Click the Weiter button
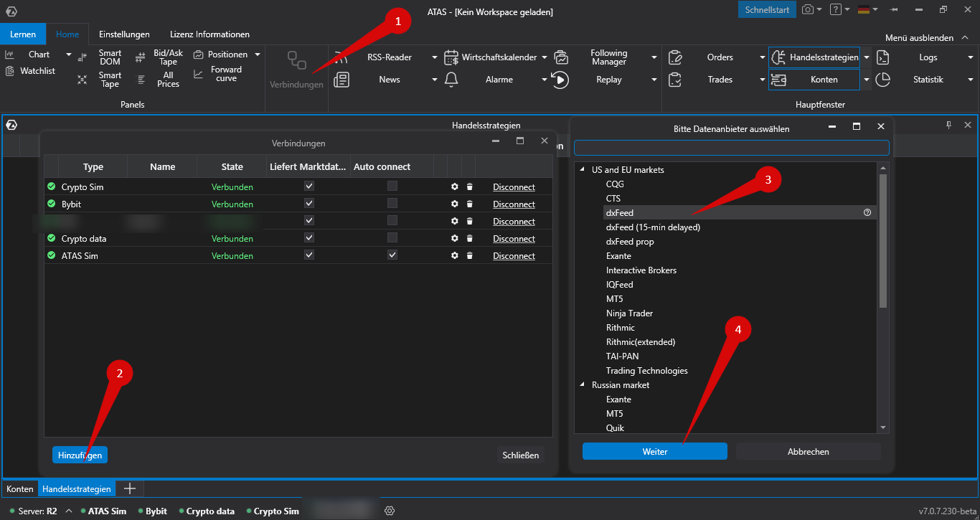980x520 pixels. coord(655,452)
